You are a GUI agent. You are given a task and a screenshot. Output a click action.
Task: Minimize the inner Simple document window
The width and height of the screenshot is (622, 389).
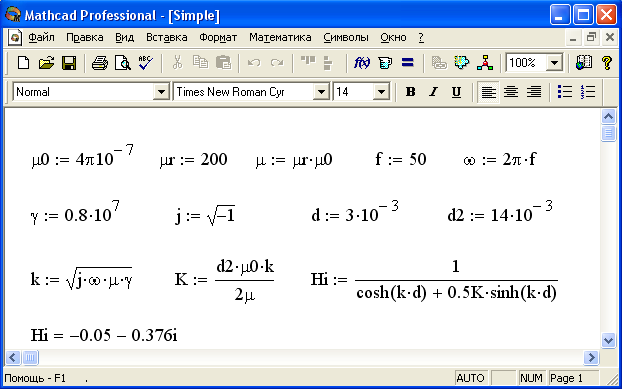(x=572, y=38)
